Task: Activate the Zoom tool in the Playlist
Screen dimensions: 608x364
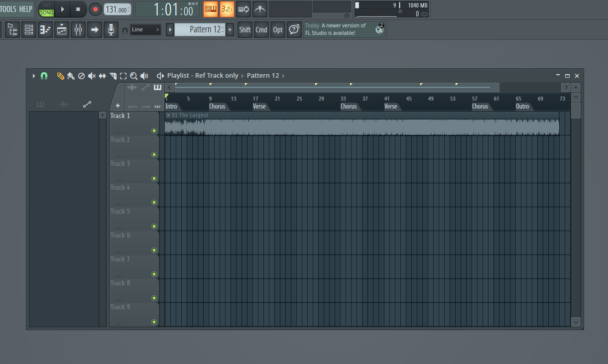Action: click(x=133, y=76)
